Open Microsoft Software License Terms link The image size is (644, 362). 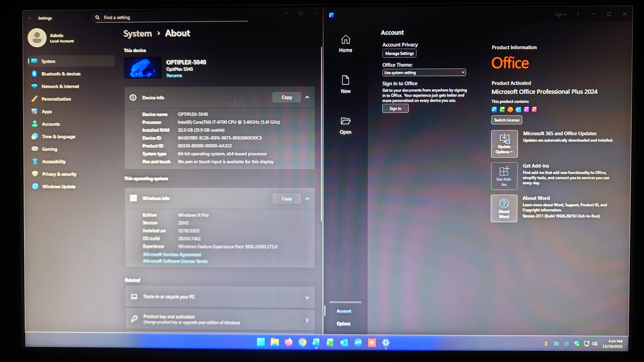[175, 261]
